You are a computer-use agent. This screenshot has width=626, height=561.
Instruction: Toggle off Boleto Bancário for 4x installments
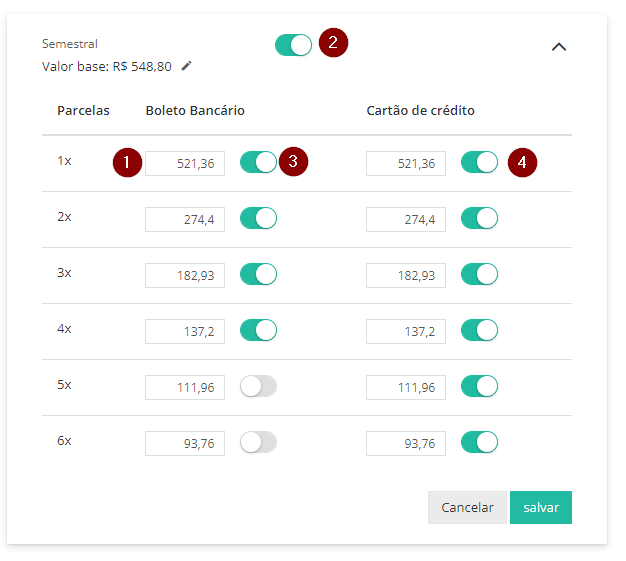(258, 330)
